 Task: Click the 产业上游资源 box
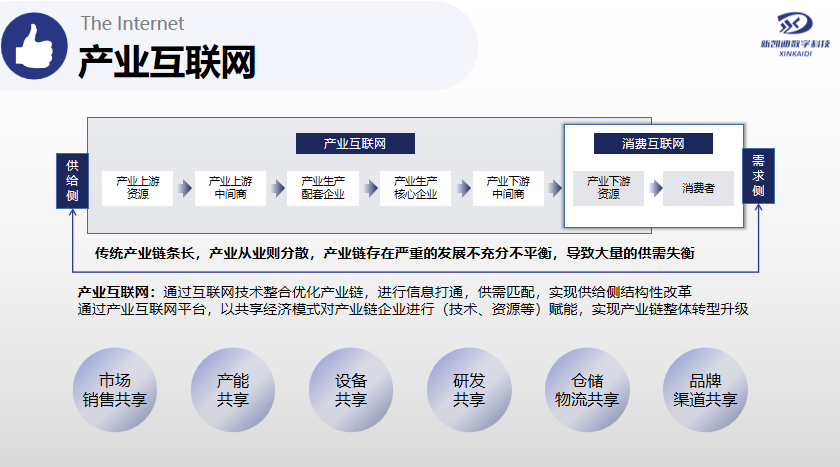click(x=138, y=188)
